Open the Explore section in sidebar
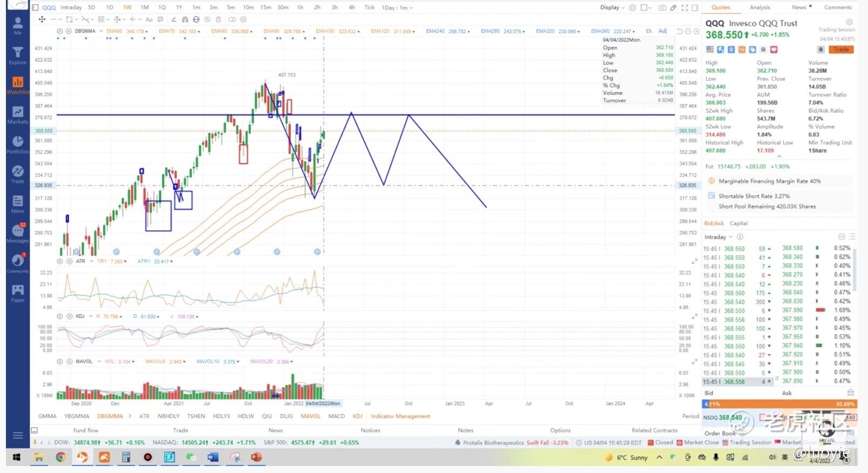Viewport: 868px width, 473px height. 18,56
